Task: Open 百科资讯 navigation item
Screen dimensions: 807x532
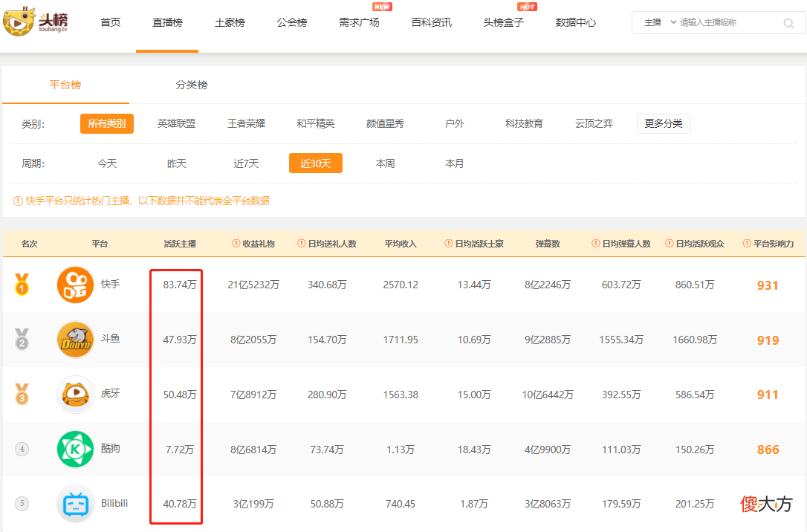Action: click(431, 22)
